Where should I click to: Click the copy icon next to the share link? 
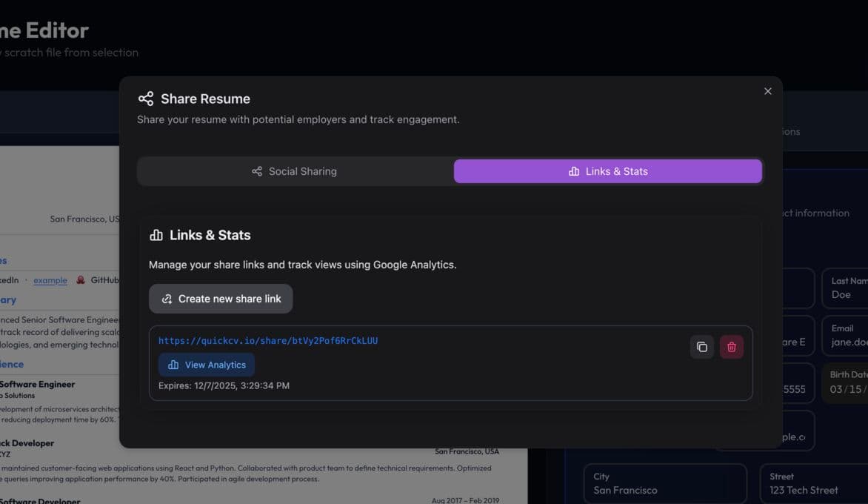(x=701, y=346)
